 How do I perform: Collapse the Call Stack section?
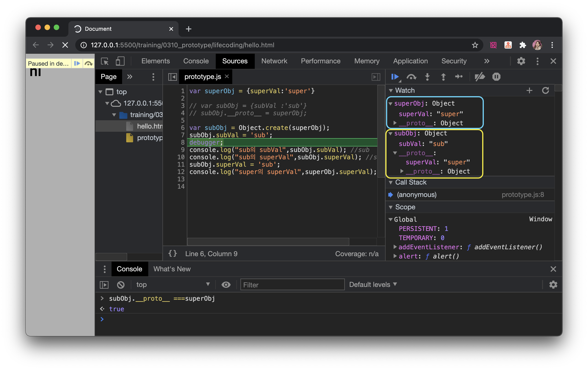click(x=391, y=182)
